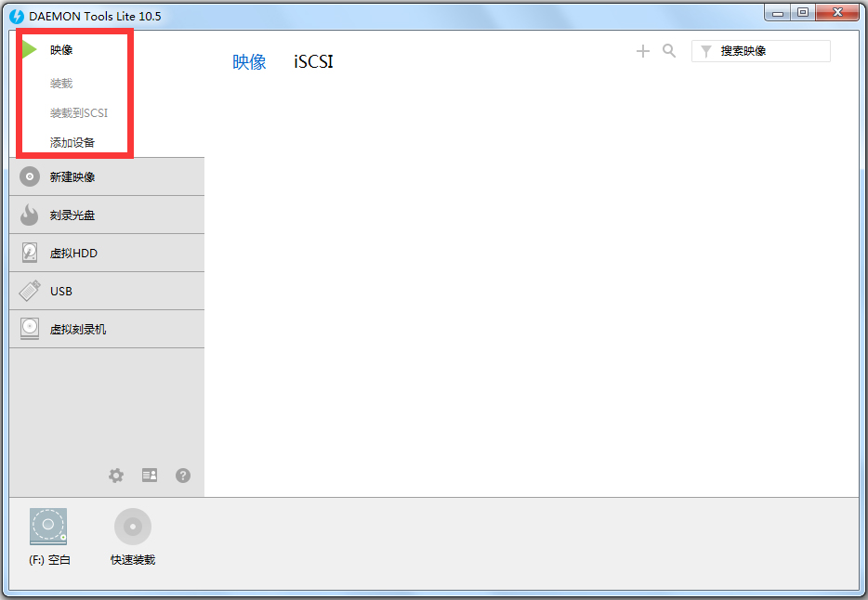Open the 虚拟HDD section
This screenshot has width=868, height=600.
click(x=107, y=253)
